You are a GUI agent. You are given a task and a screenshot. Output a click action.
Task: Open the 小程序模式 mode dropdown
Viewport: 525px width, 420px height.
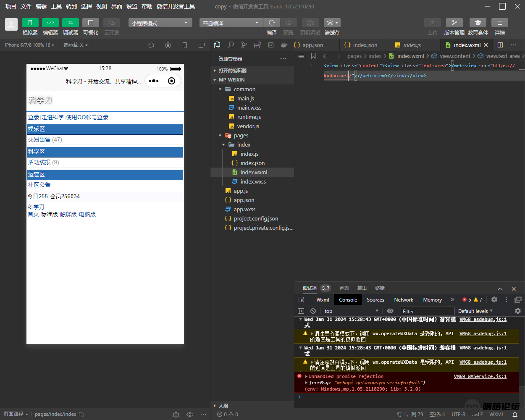pyautogui.click(x=160, y=23)
